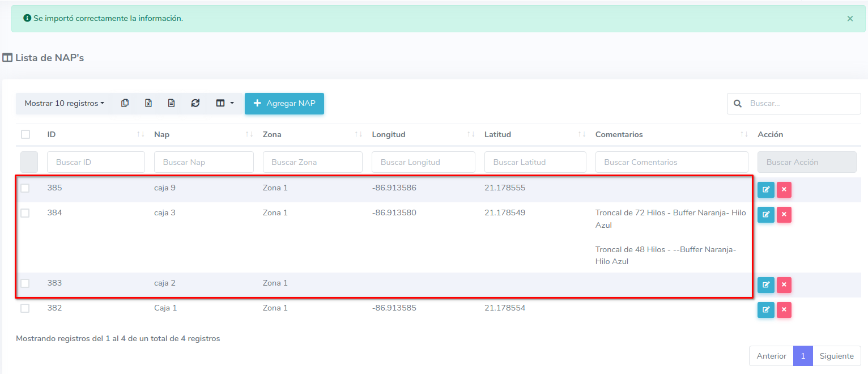Image resolution: width=868 pixels, height=374 pixels.
Task: Dismiss the import success alert
Action: (x=850, y=19)
